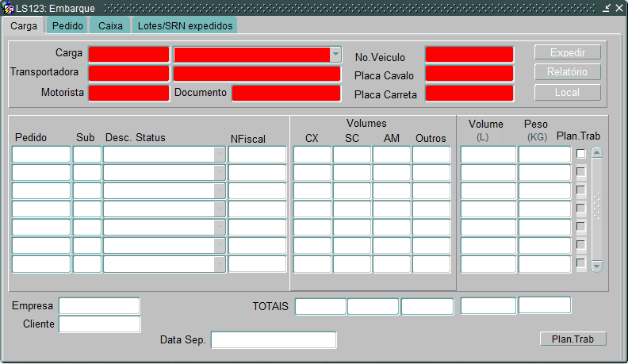The width and height of the screenshot is (628, 364).
Task: Open Desc. Status dropdown in sixth row
Action: click(x=220, y=246)
